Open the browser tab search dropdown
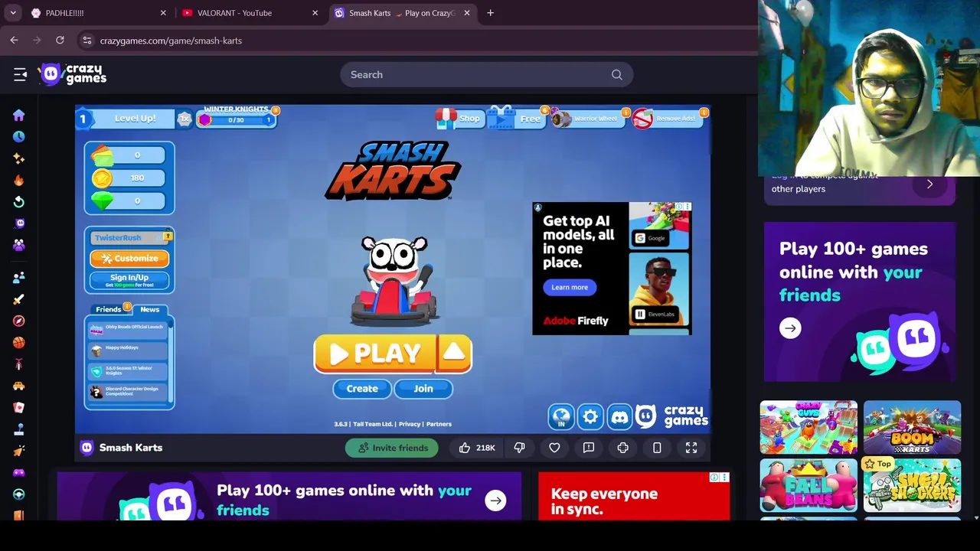Image resolution: width=980 pixels, height=551 pixels. point(13,13)
